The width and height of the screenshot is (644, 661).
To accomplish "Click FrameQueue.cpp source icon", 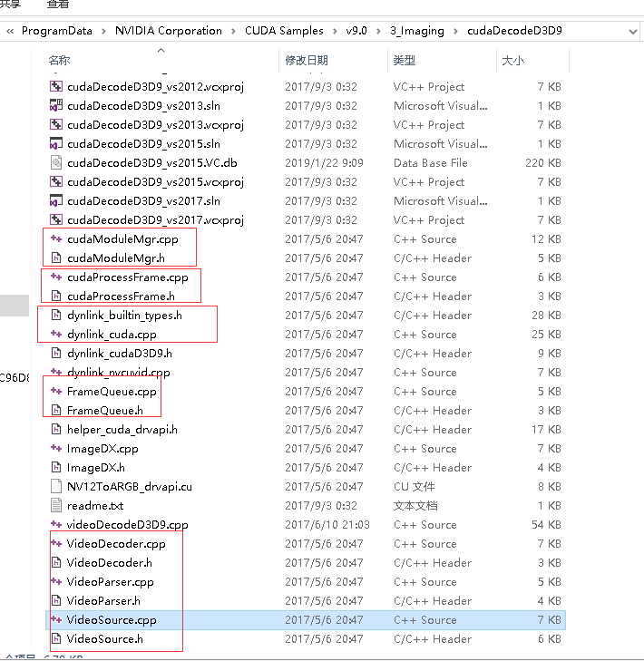I will [x=56, y=391].
